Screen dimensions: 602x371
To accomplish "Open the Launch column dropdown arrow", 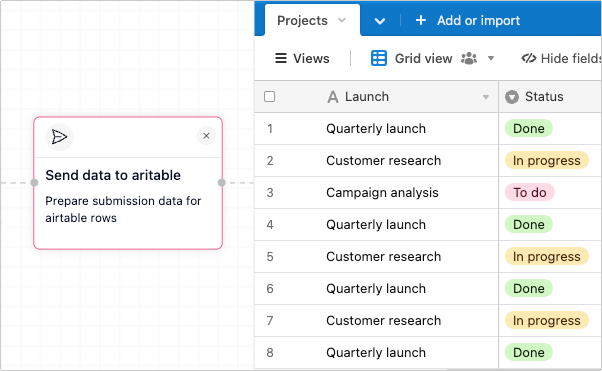I will tap(486, 97).
